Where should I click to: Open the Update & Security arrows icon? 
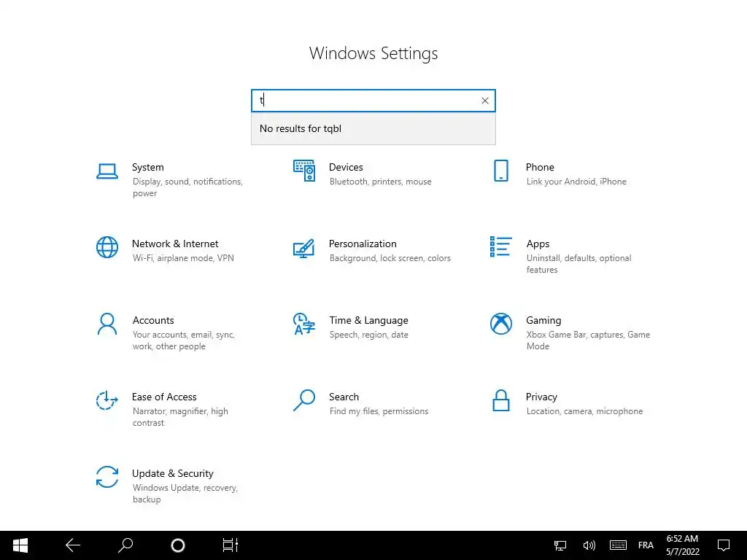tap(107, 477)
